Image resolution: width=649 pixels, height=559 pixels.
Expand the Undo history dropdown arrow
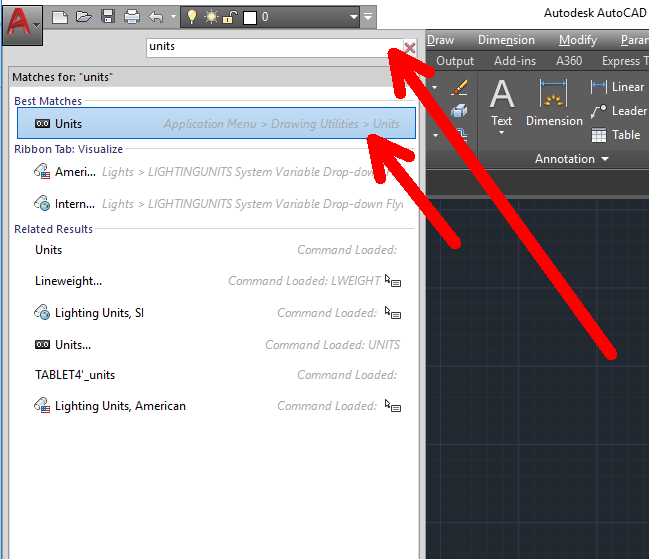coord(173,17)
